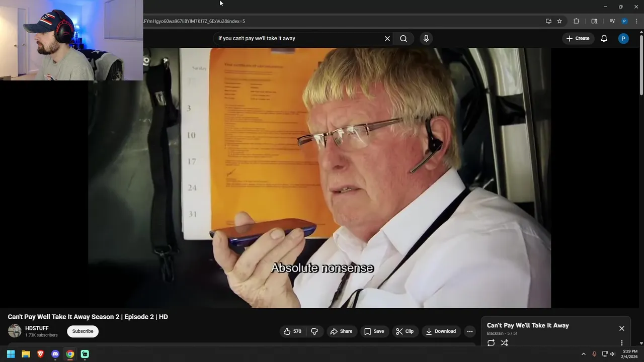Open Discord from taskbar
The image size is (644, 362).
(55, 354)
